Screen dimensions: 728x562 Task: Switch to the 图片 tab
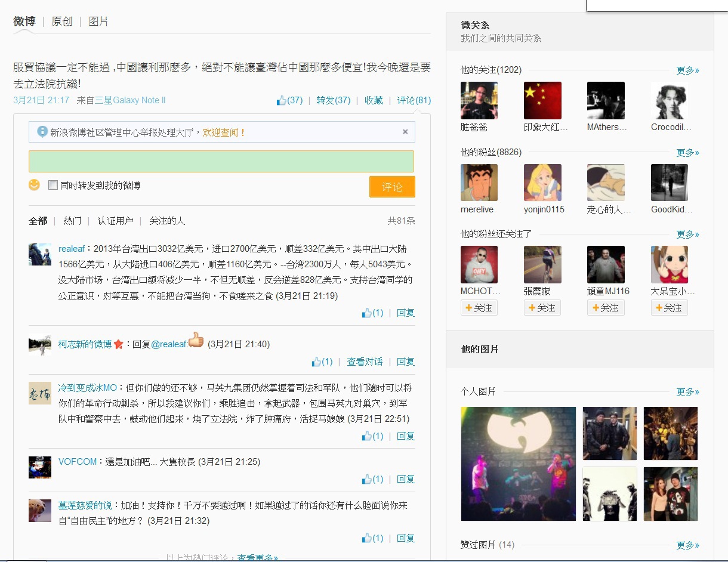coord(98,21)
